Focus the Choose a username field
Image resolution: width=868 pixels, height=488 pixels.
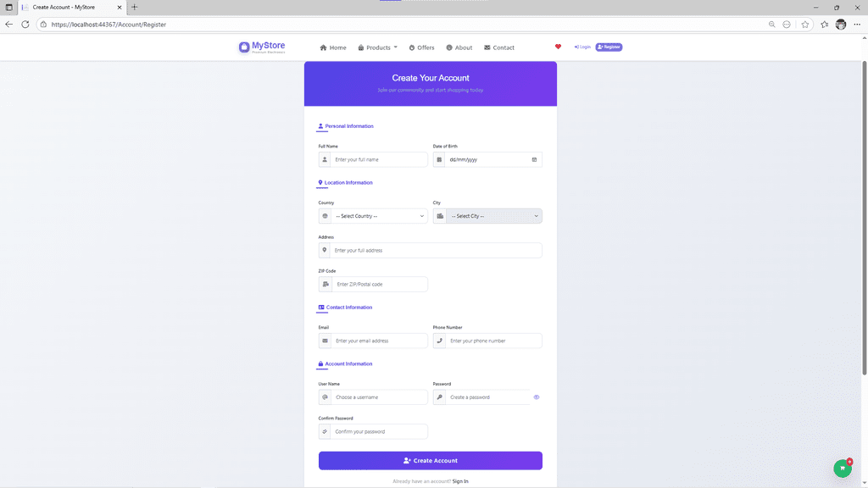(x=379, y=396)
